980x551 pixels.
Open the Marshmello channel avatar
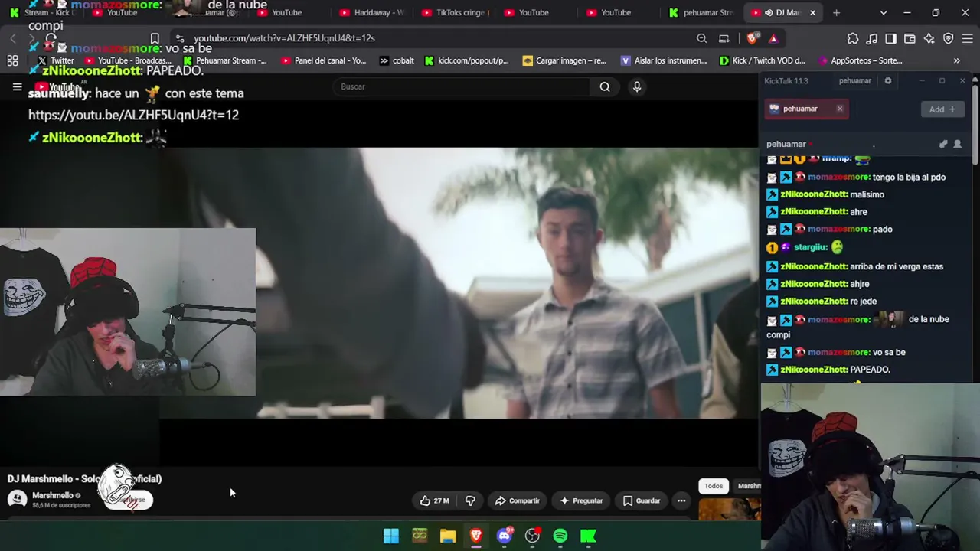[17, 499]
